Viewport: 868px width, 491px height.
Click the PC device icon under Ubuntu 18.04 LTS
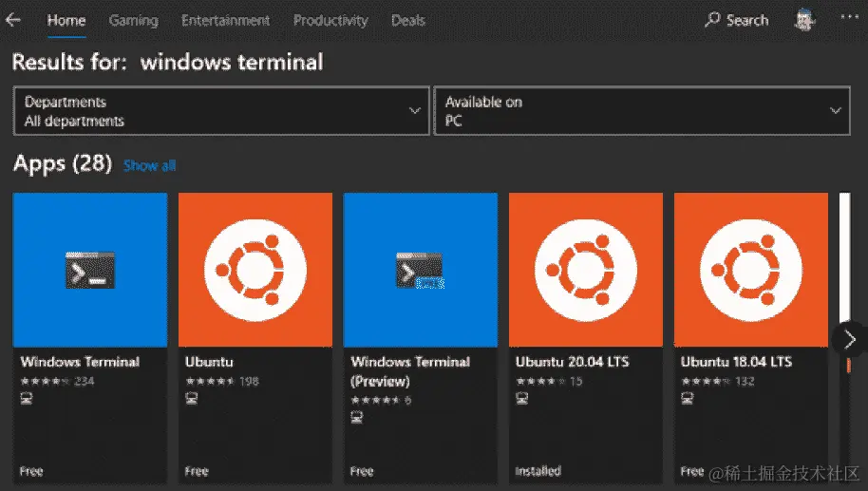[687, 399]
